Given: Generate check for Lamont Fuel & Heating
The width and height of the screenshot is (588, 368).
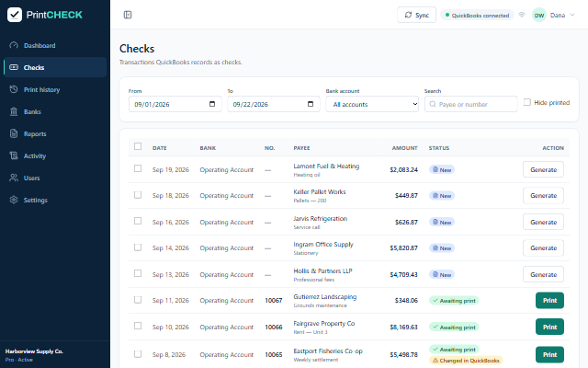Looking at the screenshot, I should (543, 169).
